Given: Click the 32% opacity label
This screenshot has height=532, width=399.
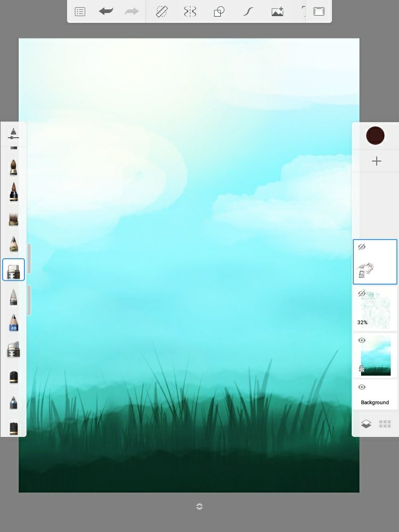Looking at the screenshot, I should (362, 322).
